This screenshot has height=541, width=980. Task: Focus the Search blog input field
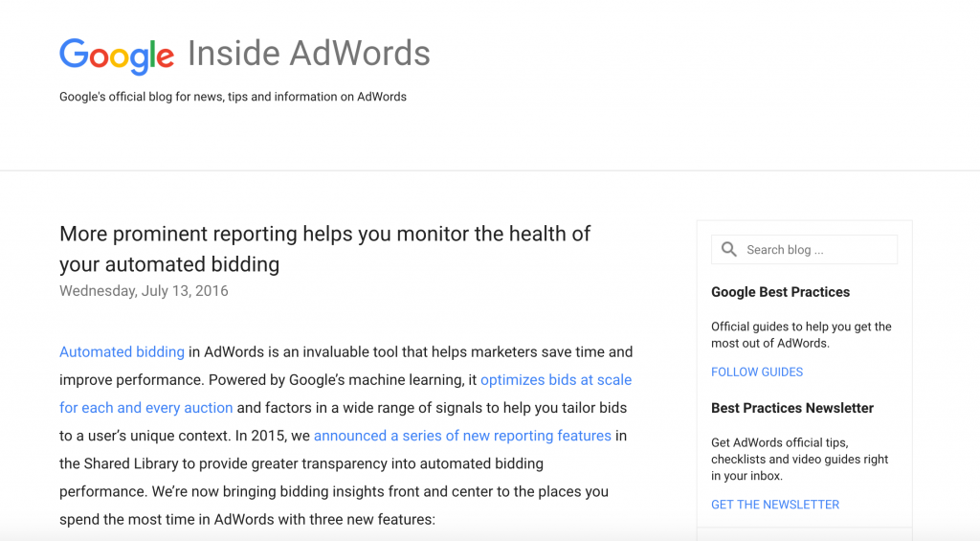804,250
